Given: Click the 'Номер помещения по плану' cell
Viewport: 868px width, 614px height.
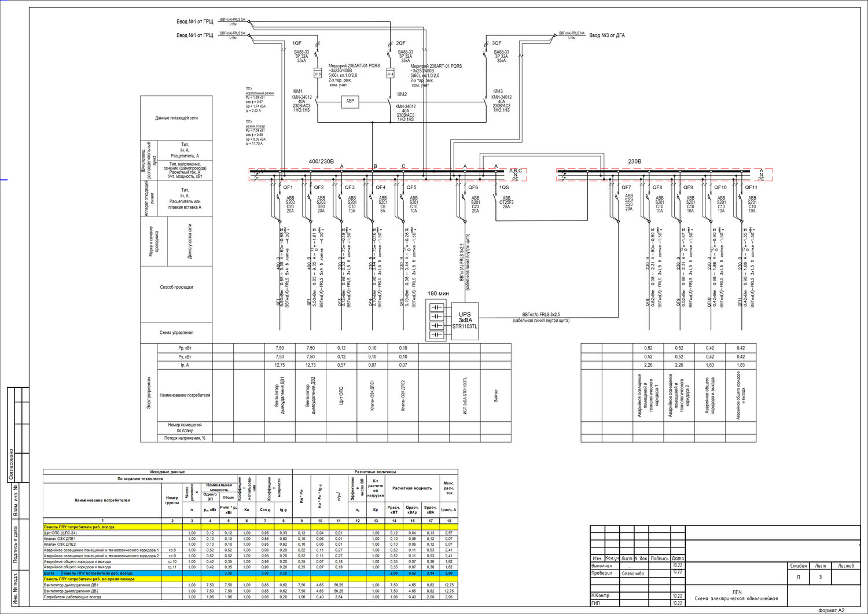Looking at the screenshot, I should [x=185, y=428].
